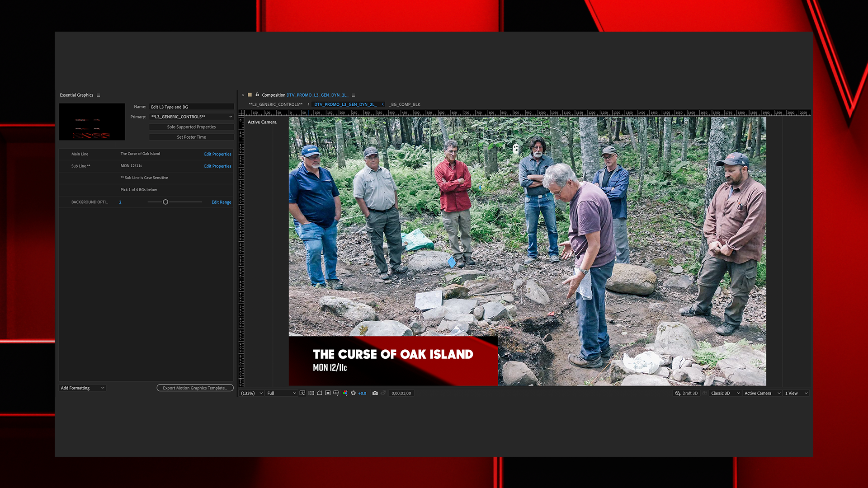Open grid and guide options icon
Viewport: 868px width, 488px height.
336,393
